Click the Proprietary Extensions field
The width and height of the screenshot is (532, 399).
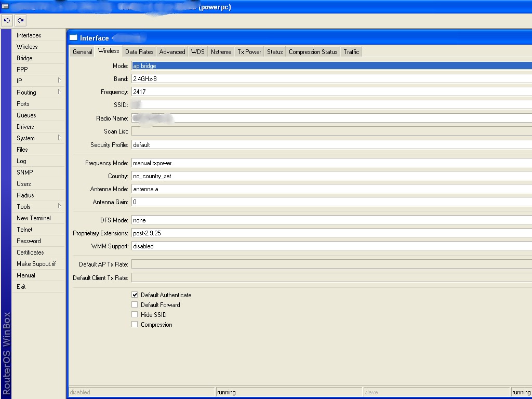331,233
